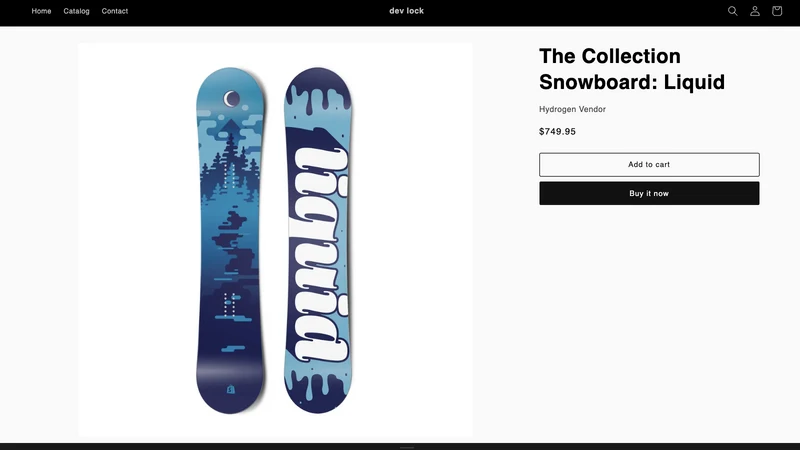Click the bottom bar drag handle
The height and width of the screenshot is (450, 800).
[407, 447]
